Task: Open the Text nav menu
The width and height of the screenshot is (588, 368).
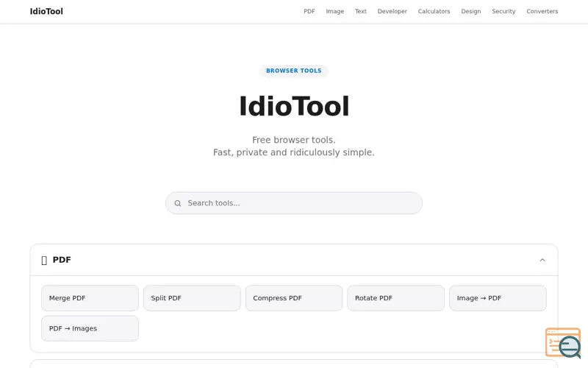Action: click(x=361, y=11)
